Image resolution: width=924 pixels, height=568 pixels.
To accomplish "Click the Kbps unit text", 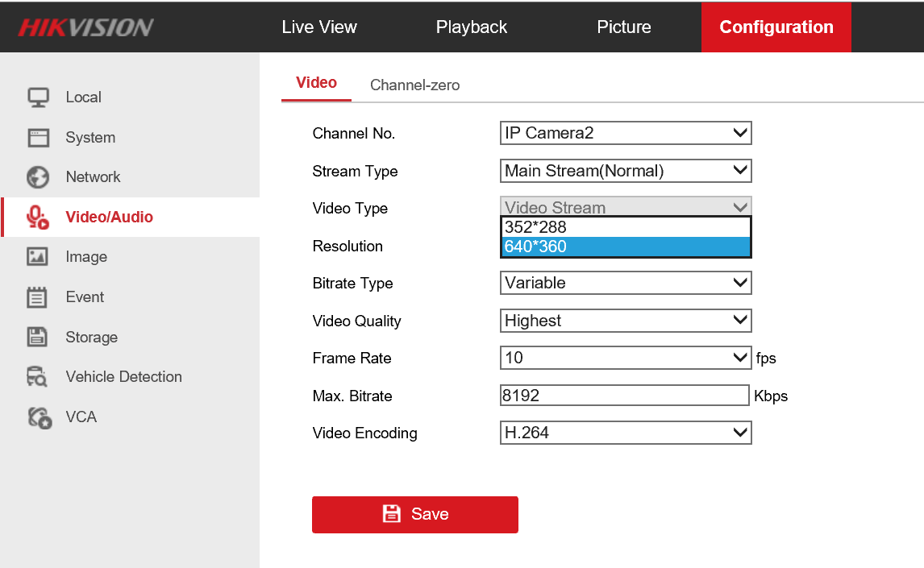I will 771,396.
